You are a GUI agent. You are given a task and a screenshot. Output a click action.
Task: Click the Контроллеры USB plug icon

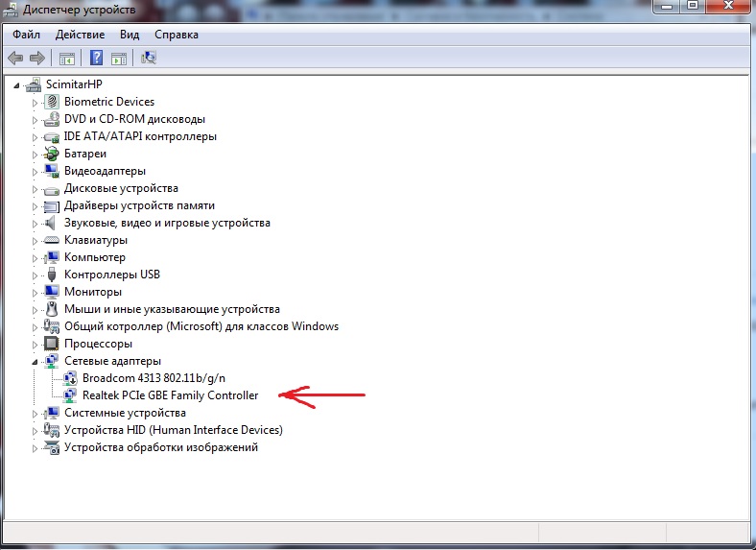pos(52,275)
